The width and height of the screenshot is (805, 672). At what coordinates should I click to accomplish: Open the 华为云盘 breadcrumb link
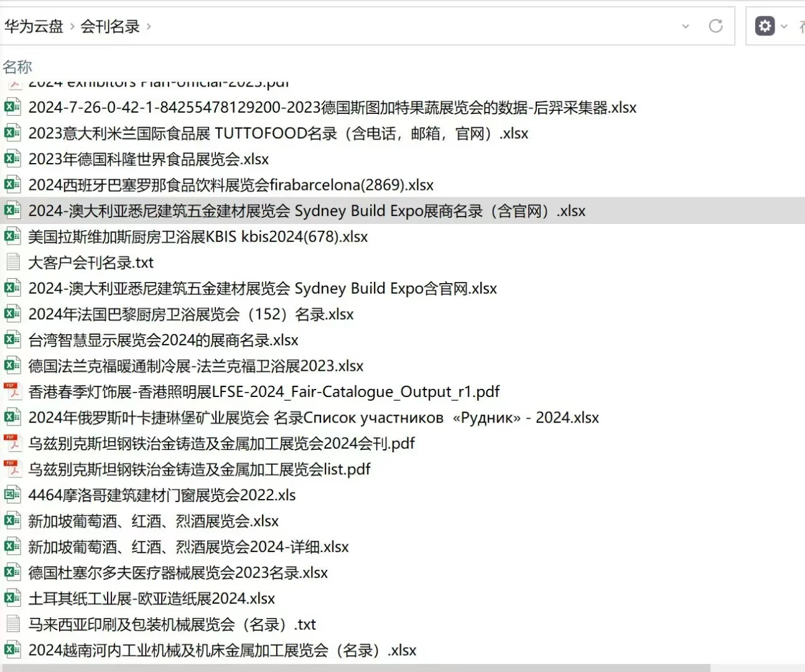click(x=34, y=27)
